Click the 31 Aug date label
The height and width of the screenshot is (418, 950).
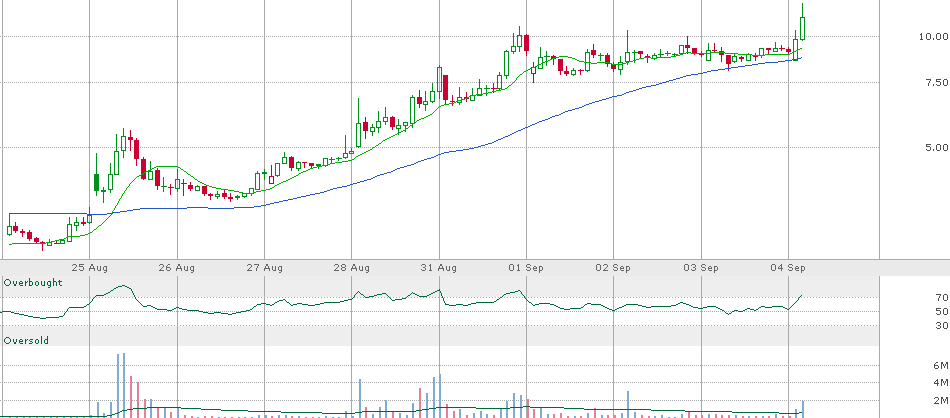[439, 268]
